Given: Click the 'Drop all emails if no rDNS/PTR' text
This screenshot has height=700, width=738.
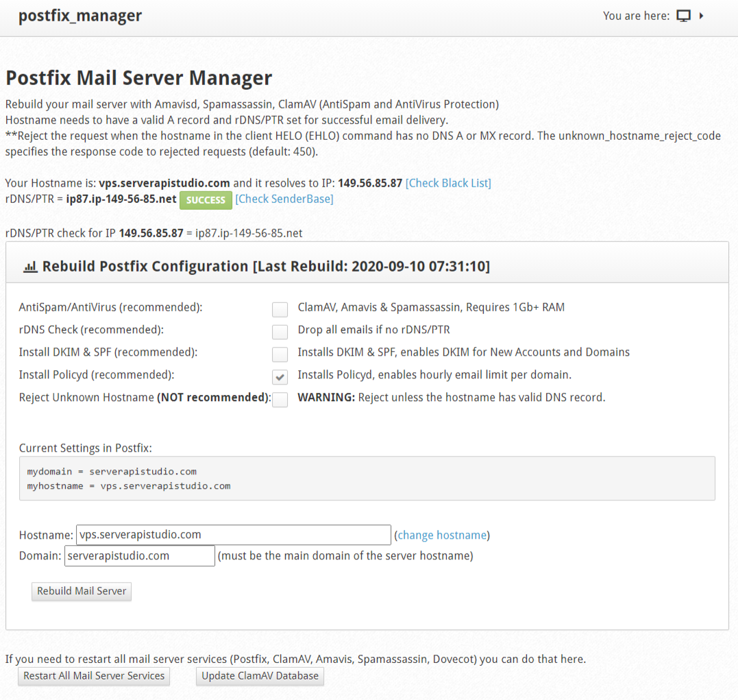Looking at the screenshot, I should (373, 330).
